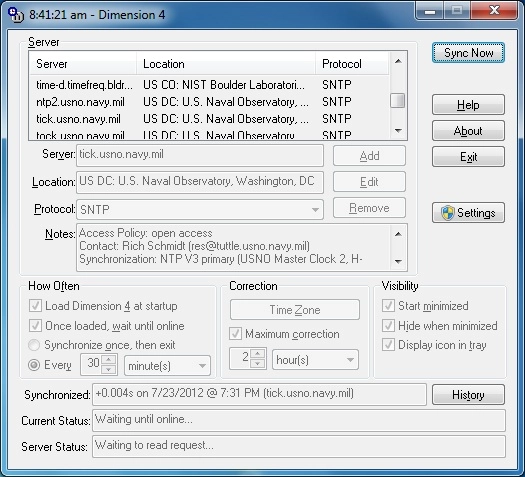Open the Time Zone correction button
Screen dimensions: 525x477
click(295, 310)
